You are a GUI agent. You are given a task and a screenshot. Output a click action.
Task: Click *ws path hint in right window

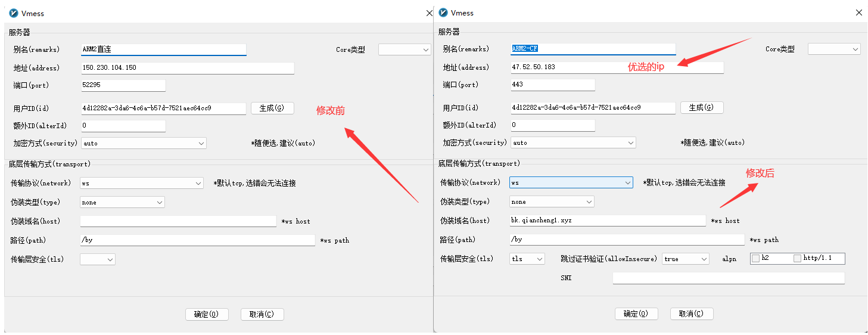[764, 240]
